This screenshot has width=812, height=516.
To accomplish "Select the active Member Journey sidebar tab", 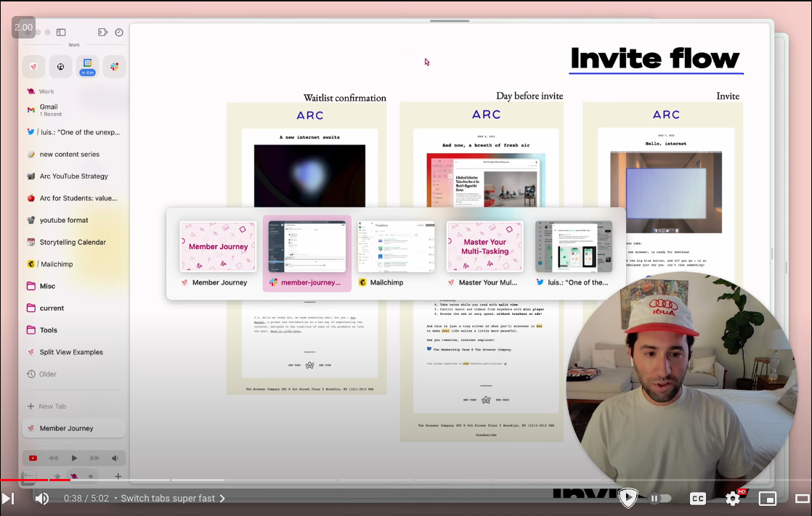I will (x=74, y=428).
